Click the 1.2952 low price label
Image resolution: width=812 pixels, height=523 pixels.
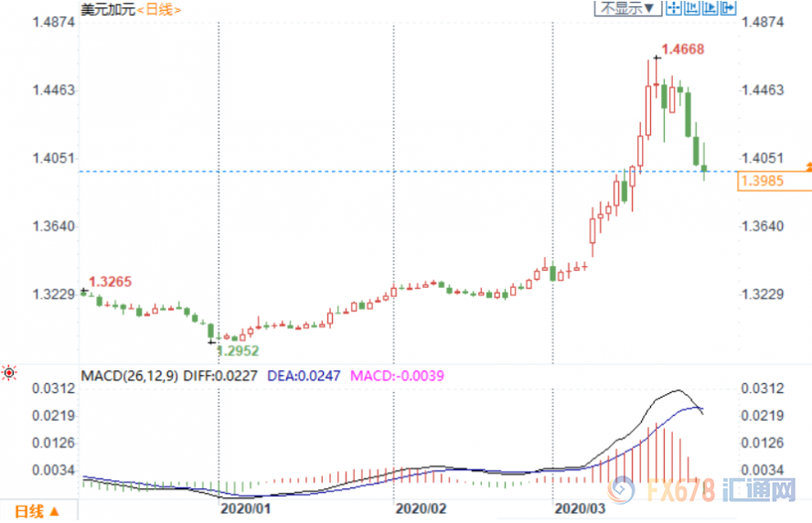239,350
